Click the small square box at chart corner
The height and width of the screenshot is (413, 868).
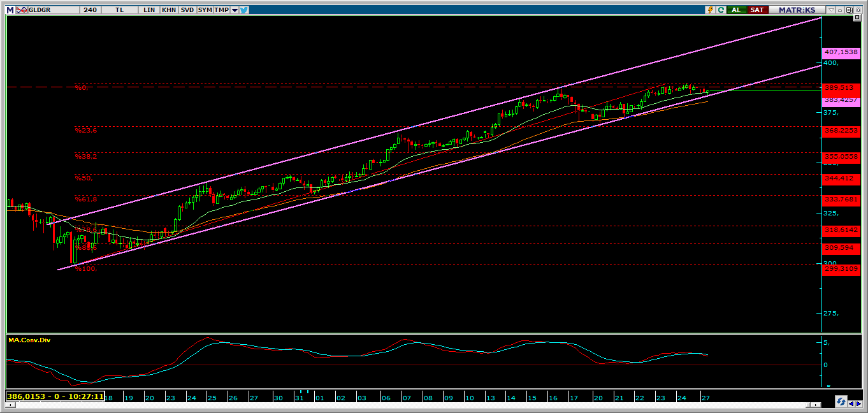857,17
